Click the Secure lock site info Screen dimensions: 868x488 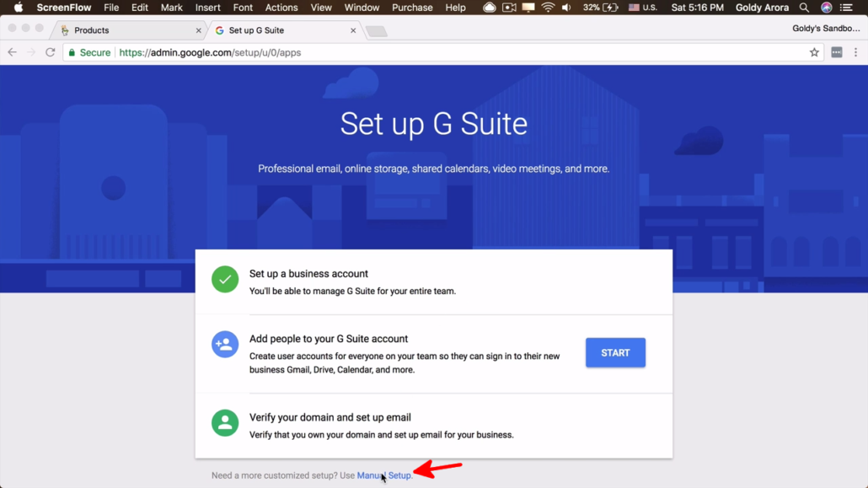pos(89,52)
